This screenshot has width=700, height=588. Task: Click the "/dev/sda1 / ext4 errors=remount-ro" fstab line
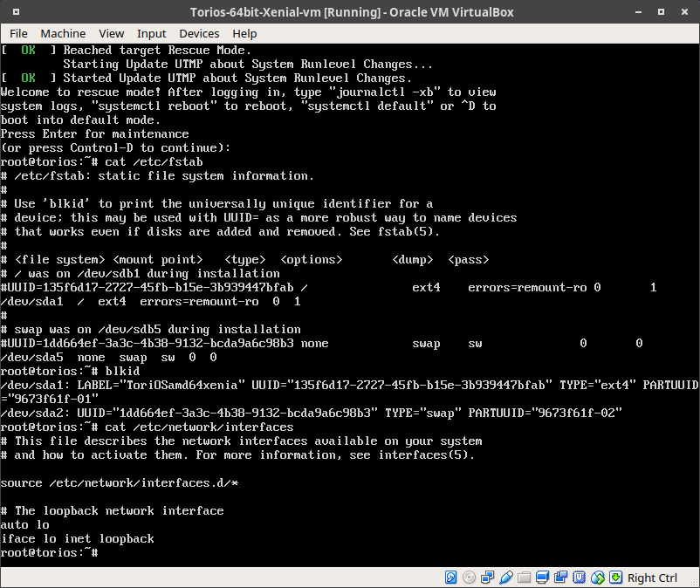pyautogui.click(x=150, y=302)
